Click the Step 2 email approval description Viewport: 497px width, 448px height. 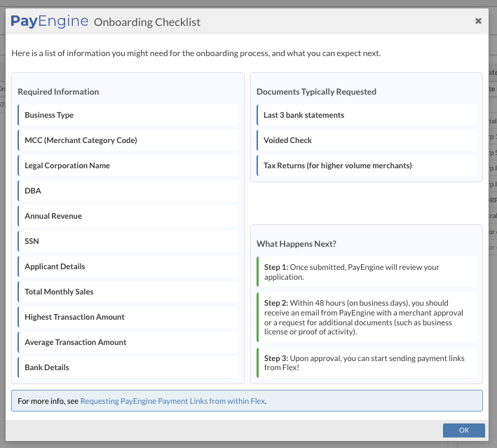(x=366, y=317)
